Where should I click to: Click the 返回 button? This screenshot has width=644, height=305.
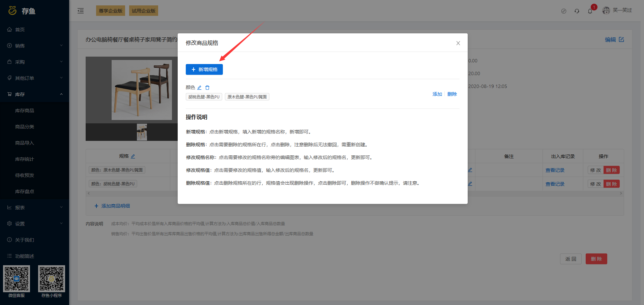pyautogui.click(x=571, y=259)
